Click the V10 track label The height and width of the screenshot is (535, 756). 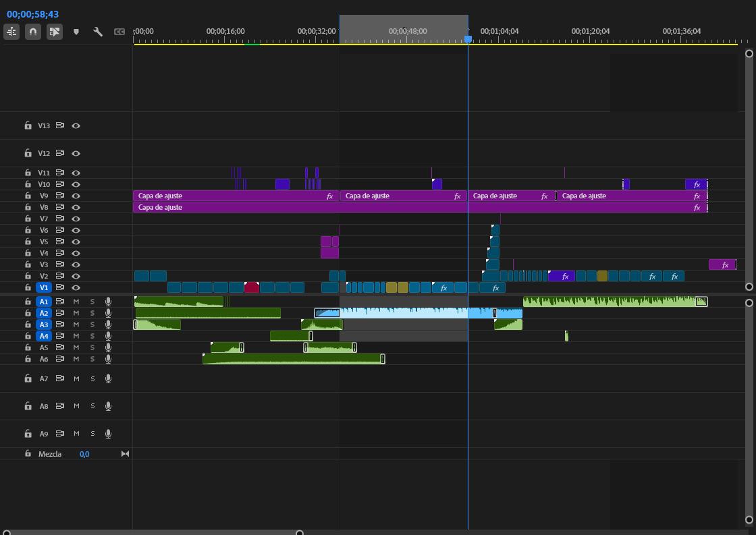pyautogui.click(x=44, y=184)
